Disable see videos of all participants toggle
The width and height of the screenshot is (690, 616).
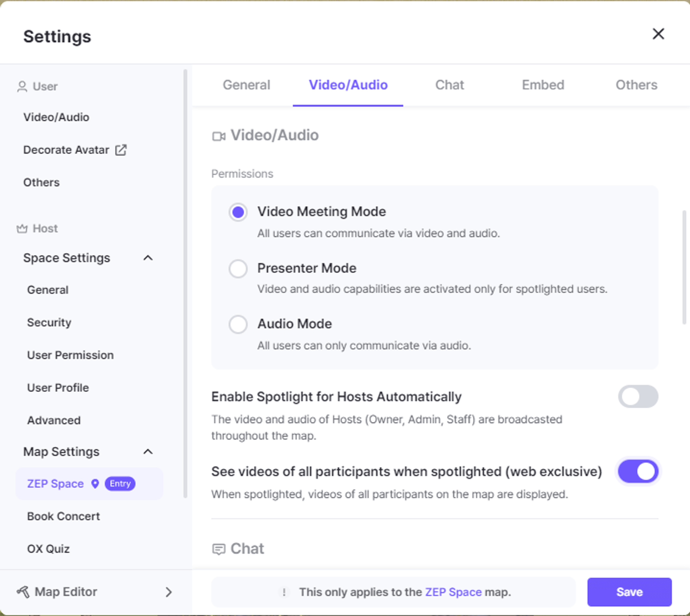638,471
